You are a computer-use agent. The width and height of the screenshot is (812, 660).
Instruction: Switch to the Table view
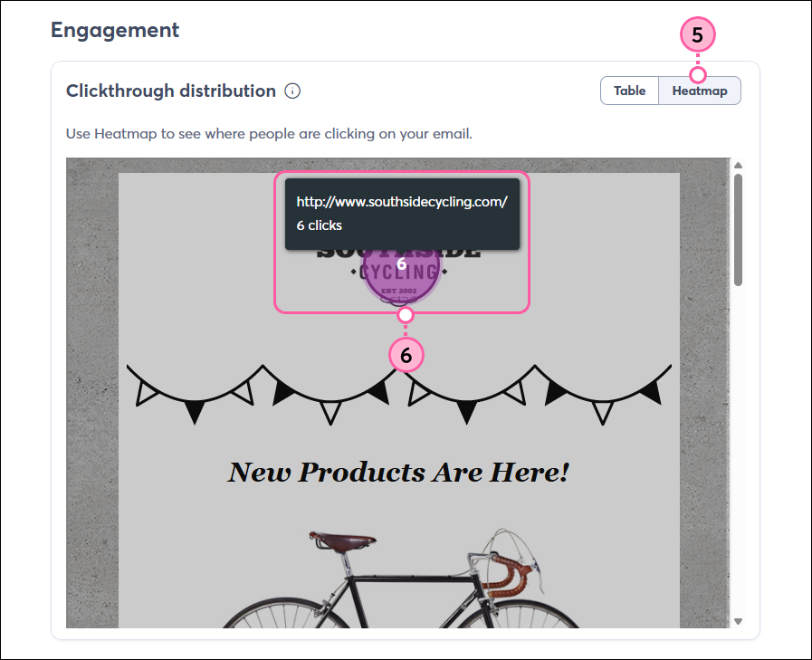[629, 91]
